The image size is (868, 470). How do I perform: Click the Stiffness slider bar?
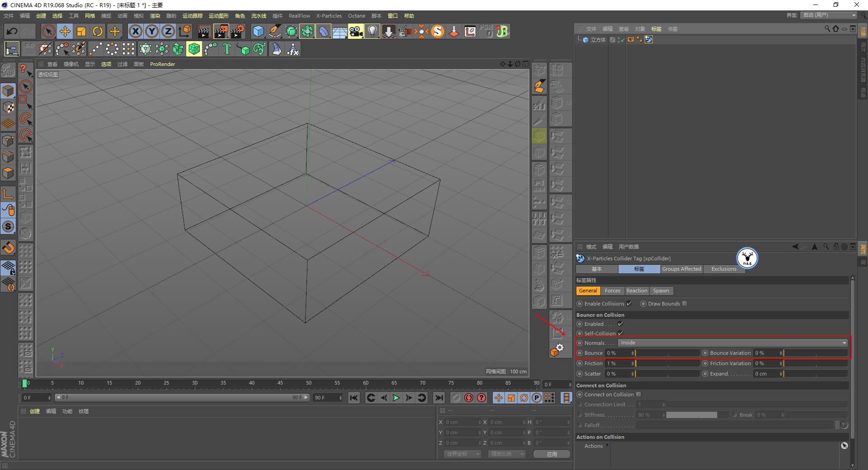coord(692,414)
